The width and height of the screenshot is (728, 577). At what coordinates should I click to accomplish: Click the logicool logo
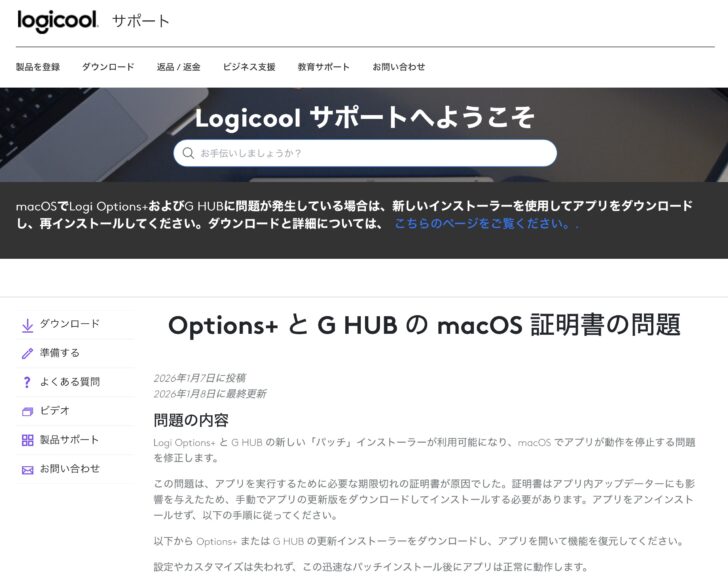(x=58, y=21)
